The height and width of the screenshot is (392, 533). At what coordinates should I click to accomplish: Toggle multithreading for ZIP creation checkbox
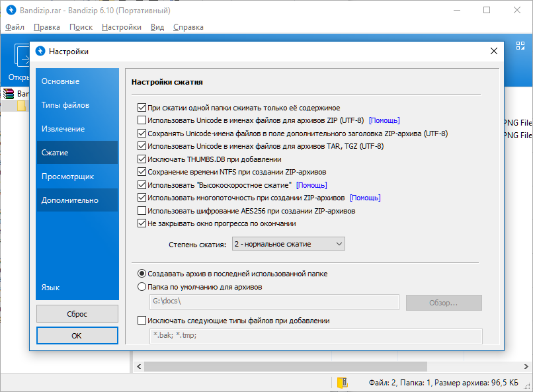[142, 198]
